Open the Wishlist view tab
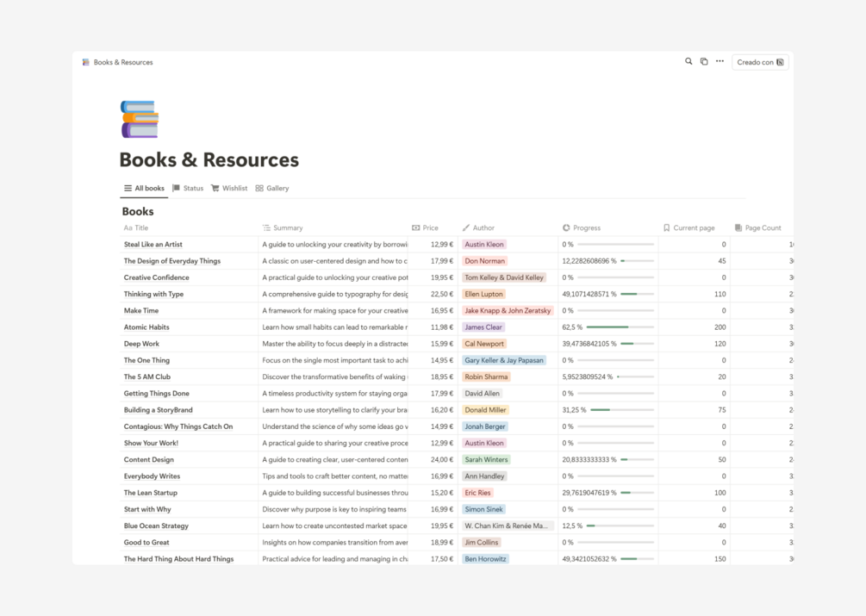866x616 pixels. (229, 188)
